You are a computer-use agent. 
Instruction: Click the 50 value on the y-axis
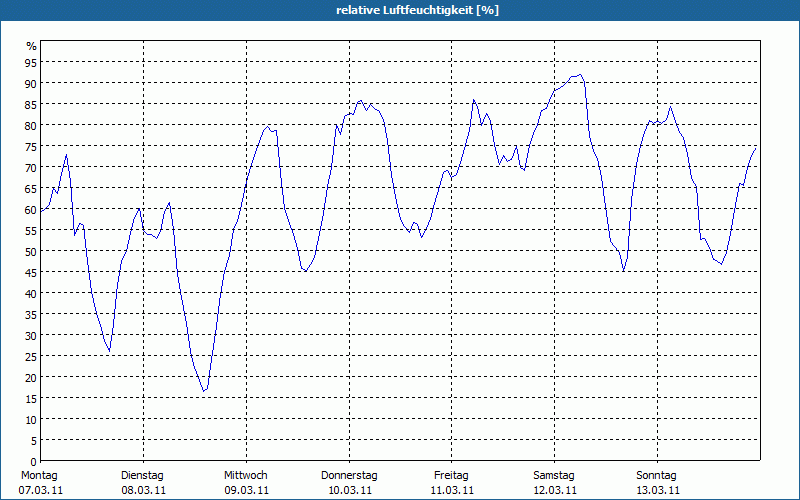tap(31, 252)
